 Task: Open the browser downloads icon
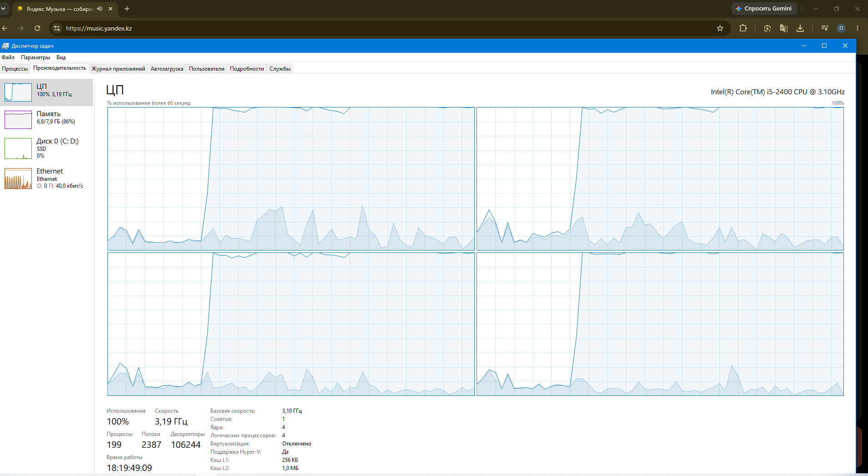pos(800,28)
